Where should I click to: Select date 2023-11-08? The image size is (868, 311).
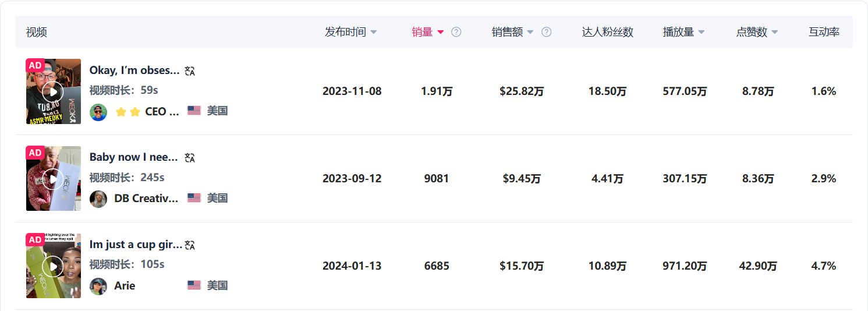[352, 91]
